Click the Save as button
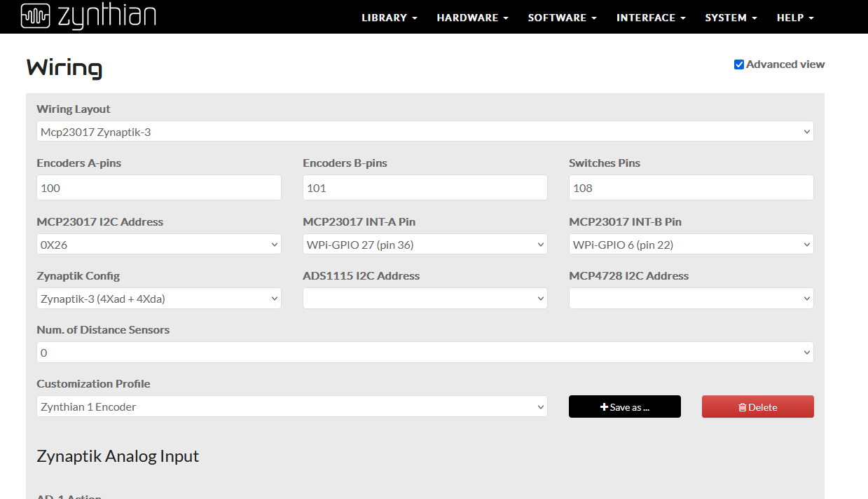868x499 pixels. click(x=624, y=406)
